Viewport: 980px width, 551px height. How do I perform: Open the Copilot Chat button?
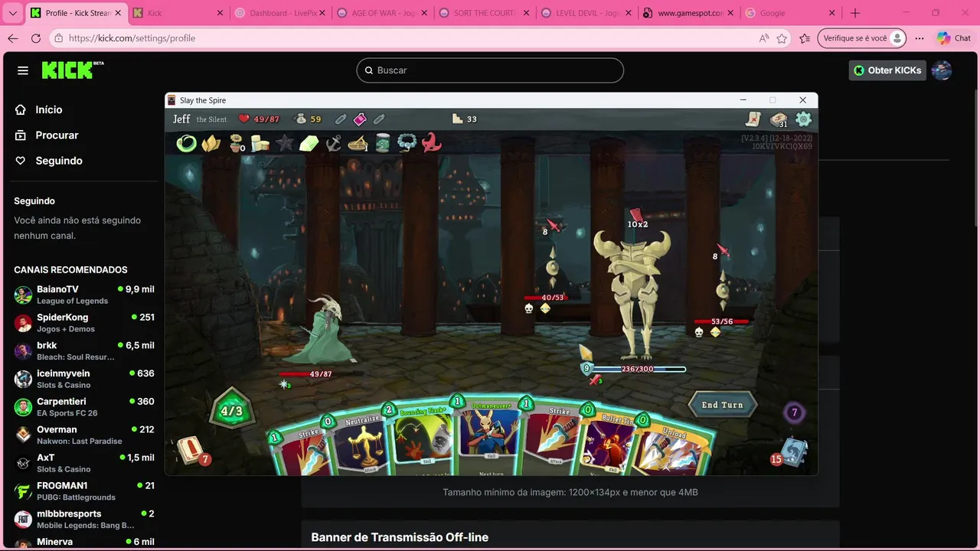[x=953, y=38]
